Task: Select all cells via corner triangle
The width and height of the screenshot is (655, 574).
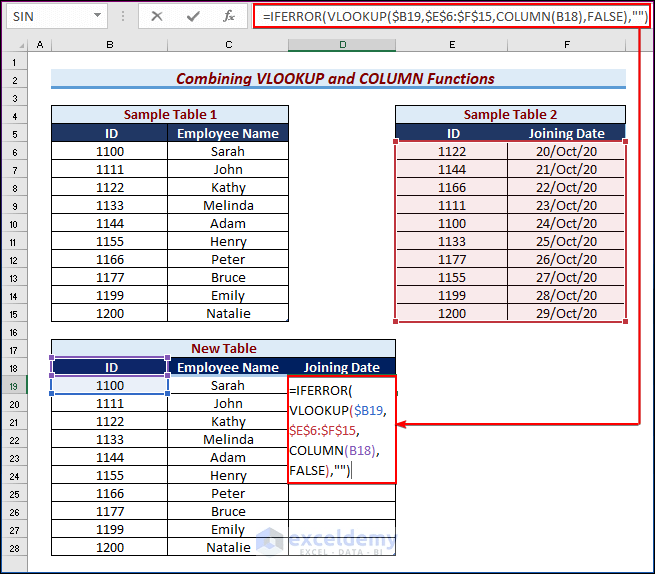Action: 21,45
